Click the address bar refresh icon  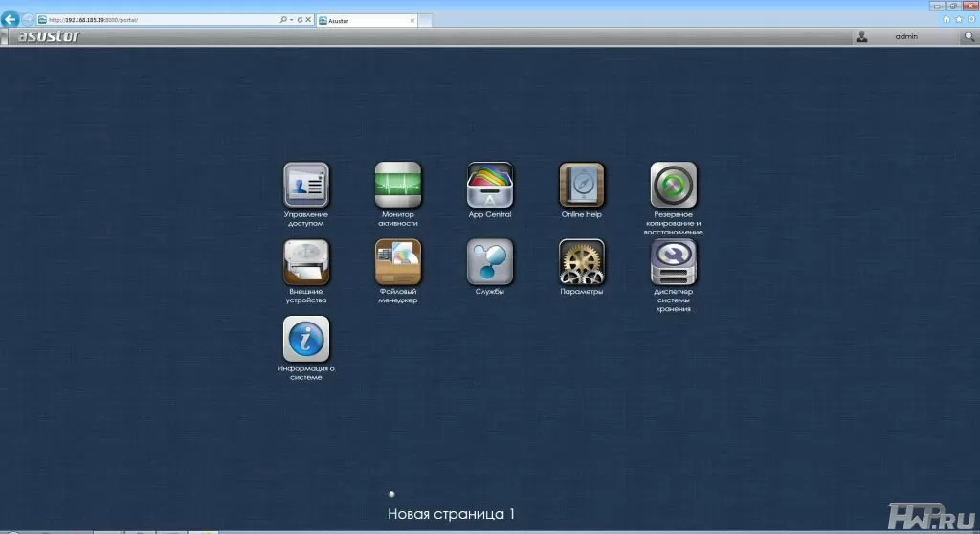click(300, 20)
